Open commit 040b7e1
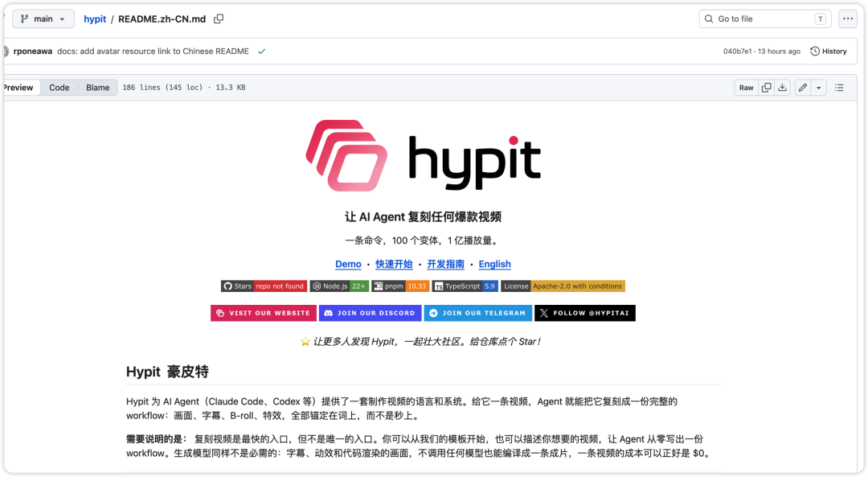Image resolution: width=868 pixels, height=477 pixels. [737, 51]
